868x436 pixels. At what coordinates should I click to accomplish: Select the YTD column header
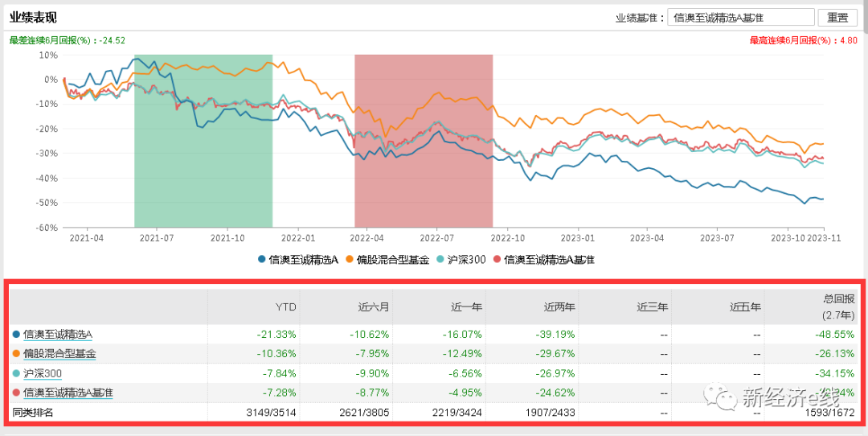tap(285, 306)
